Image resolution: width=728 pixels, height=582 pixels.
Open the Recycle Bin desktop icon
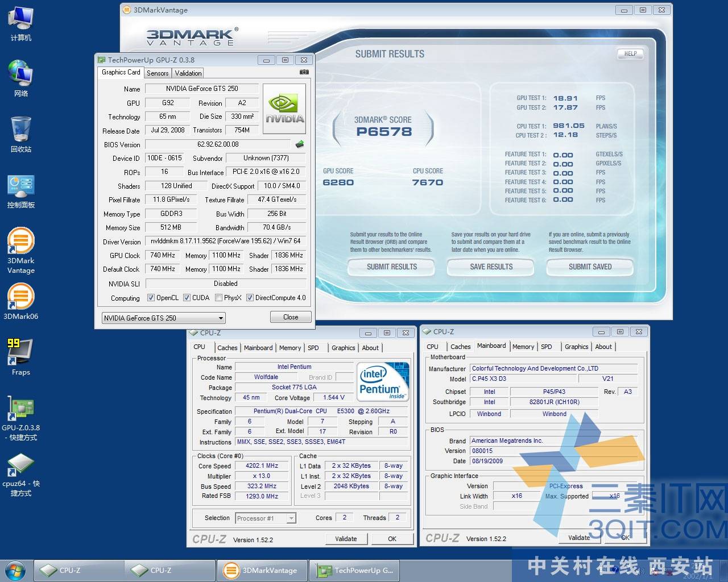point(20,134)
